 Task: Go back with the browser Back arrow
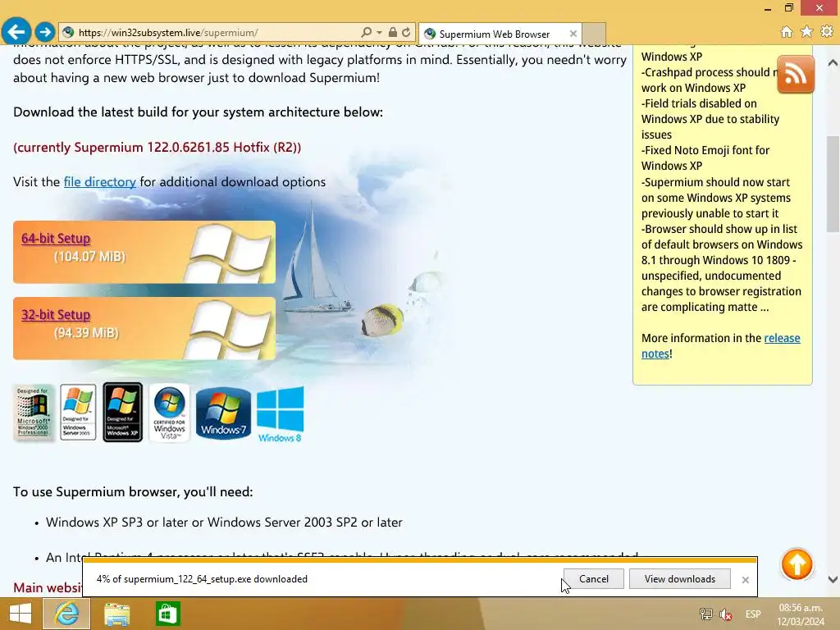[x=16, y=32]
